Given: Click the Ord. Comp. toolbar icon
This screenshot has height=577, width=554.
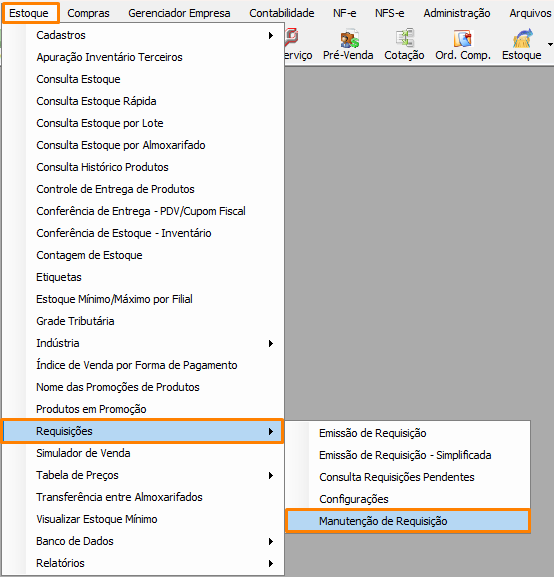Looking at the screenshot, I should pos(463,45).
